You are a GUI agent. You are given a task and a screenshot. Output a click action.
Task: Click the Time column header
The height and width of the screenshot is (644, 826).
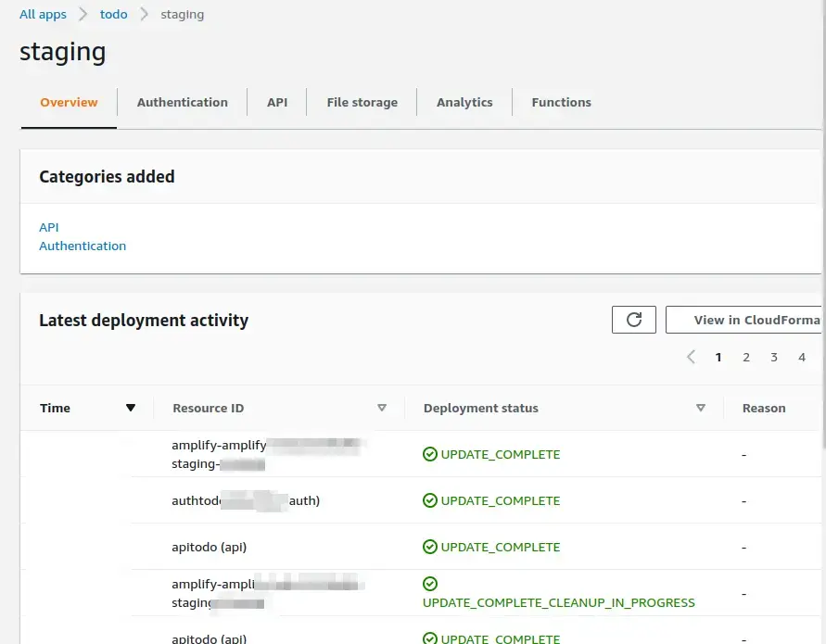coord(55,408)
